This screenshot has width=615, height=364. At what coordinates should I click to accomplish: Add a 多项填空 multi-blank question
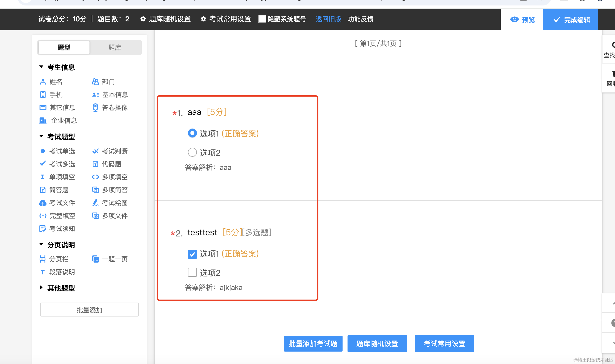[x=110, y=177]
